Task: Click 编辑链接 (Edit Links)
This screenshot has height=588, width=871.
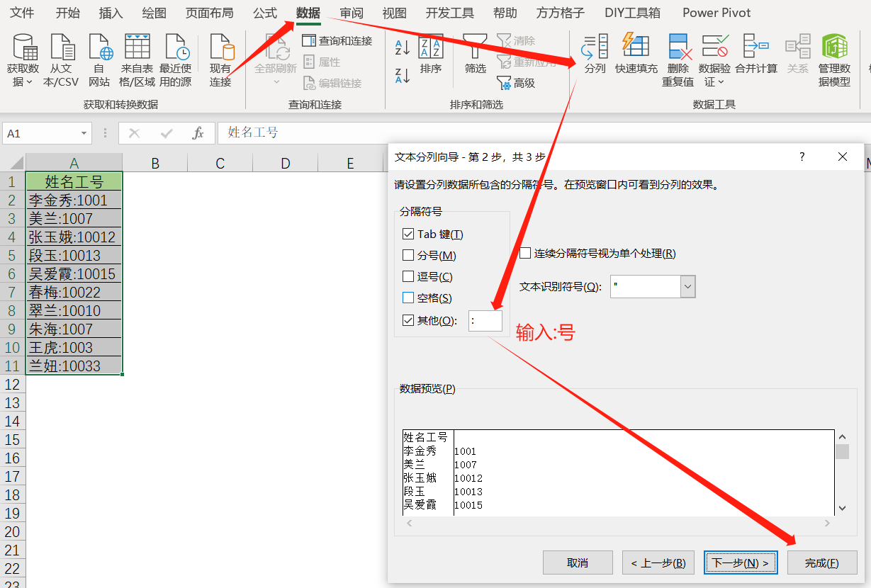Action: [x=332, y=84]
